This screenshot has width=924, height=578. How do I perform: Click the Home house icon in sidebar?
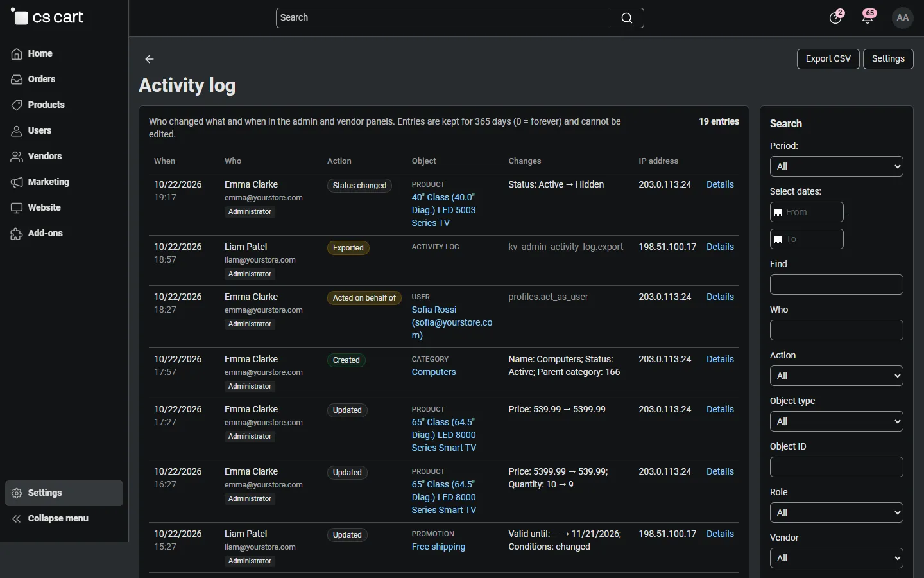tap(17, 54)
